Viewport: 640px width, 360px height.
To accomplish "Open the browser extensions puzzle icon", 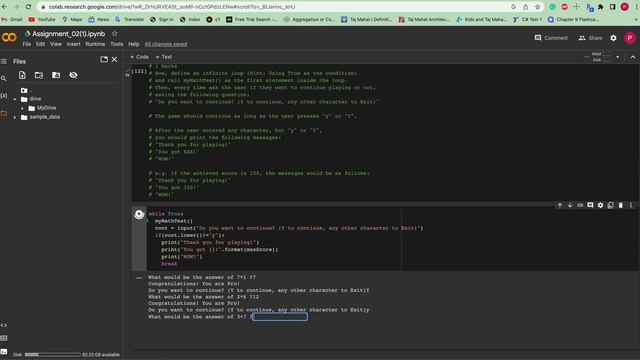I will (600, 7).
